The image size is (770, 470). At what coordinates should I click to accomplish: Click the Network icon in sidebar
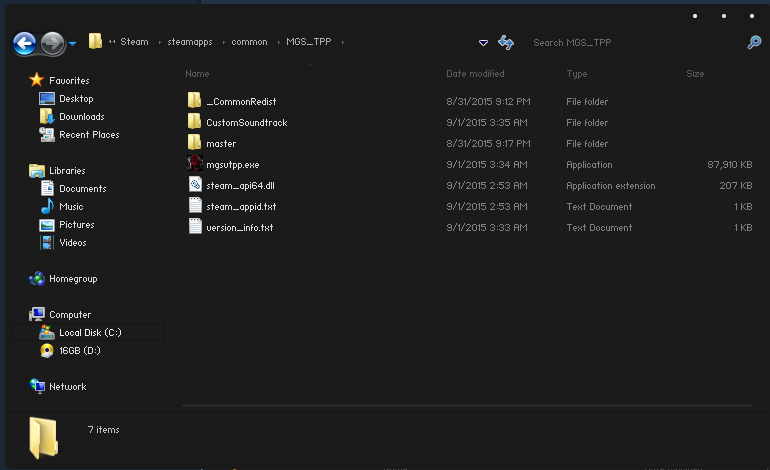click(37, 386)
